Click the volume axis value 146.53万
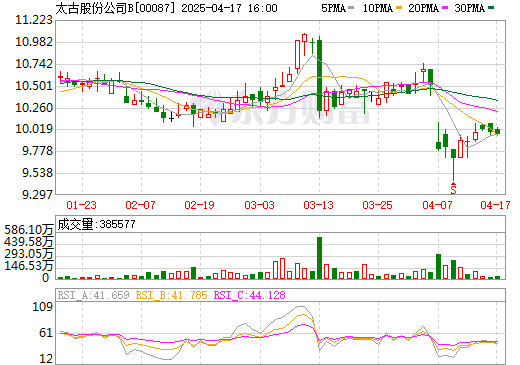520x365 pixels. (29, 266)
